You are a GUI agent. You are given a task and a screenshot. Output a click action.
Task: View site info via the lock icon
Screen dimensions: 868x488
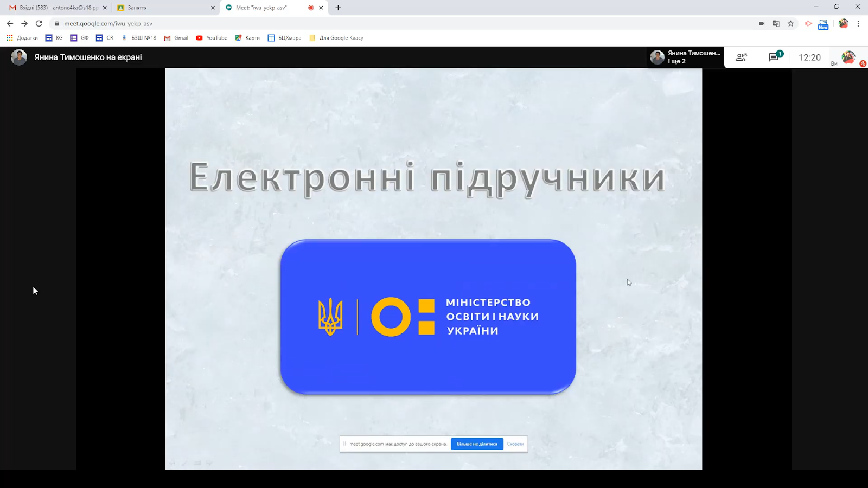[x=57, y=23]
